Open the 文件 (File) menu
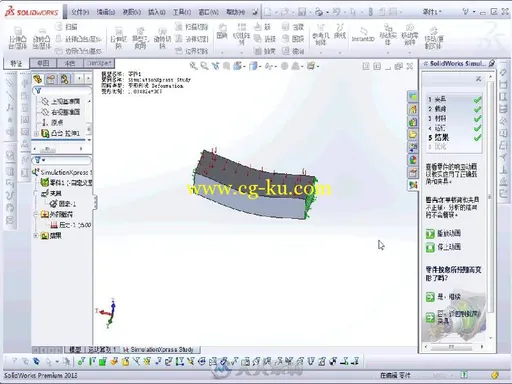Viewport: 512px width, 384px height. [x=80, y=12]
